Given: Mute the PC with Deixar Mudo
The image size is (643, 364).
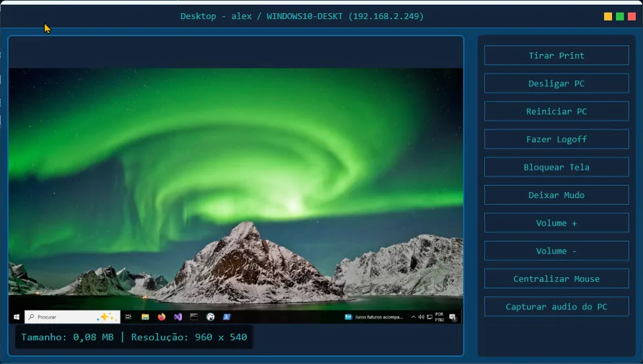Looking at the screenshot, I should (x=556, y=195).
